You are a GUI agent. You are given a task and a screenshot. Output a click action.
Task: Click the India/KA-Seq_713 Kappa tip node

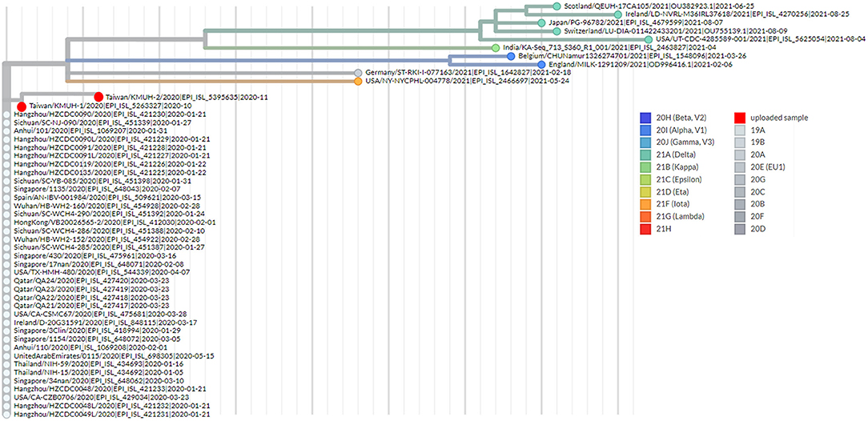coord(496,48)
